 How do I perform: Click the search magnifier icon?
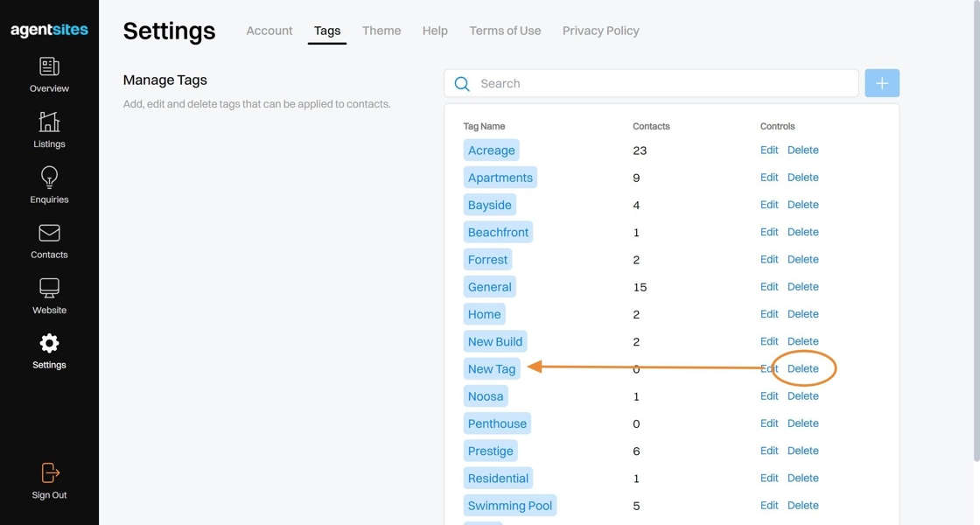(x=462, y=84)
